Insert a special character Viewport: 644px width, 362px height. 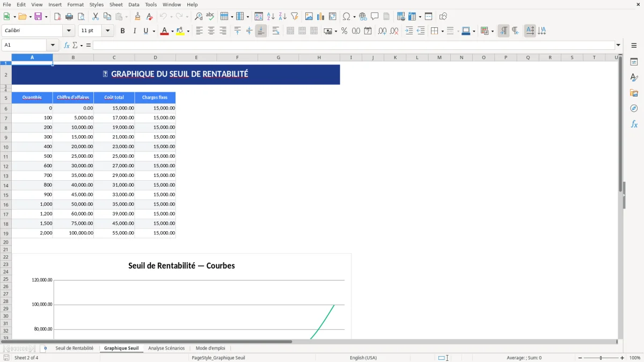(x=347, y=16)
